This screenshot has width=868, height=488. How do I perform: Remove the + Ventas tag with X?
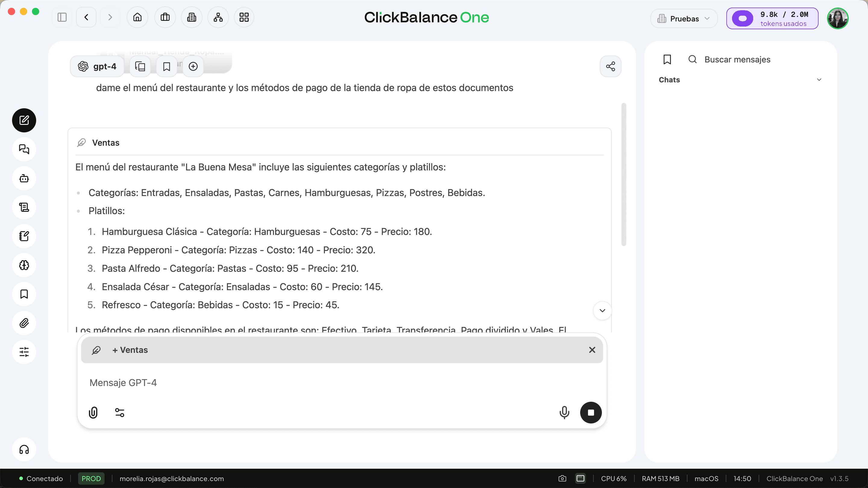click(x=592, y=350)
